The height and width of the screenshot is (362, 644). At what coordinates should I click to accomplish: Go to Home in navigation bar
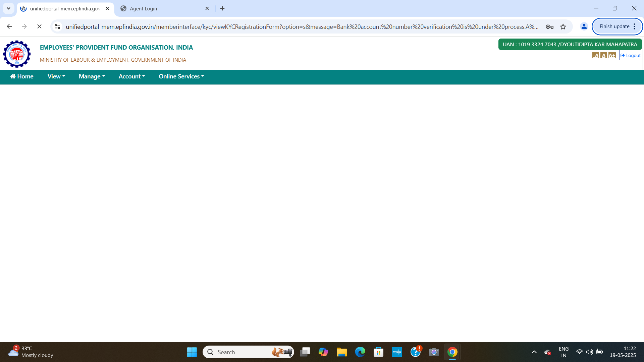tap(21, 76)
